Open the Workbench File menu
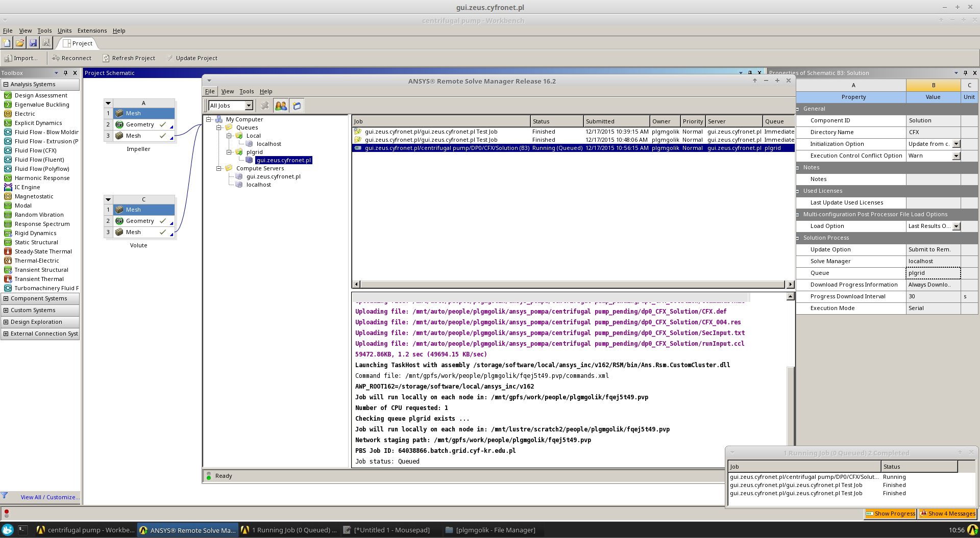This screenshot has width=980, height=538. 8,31
